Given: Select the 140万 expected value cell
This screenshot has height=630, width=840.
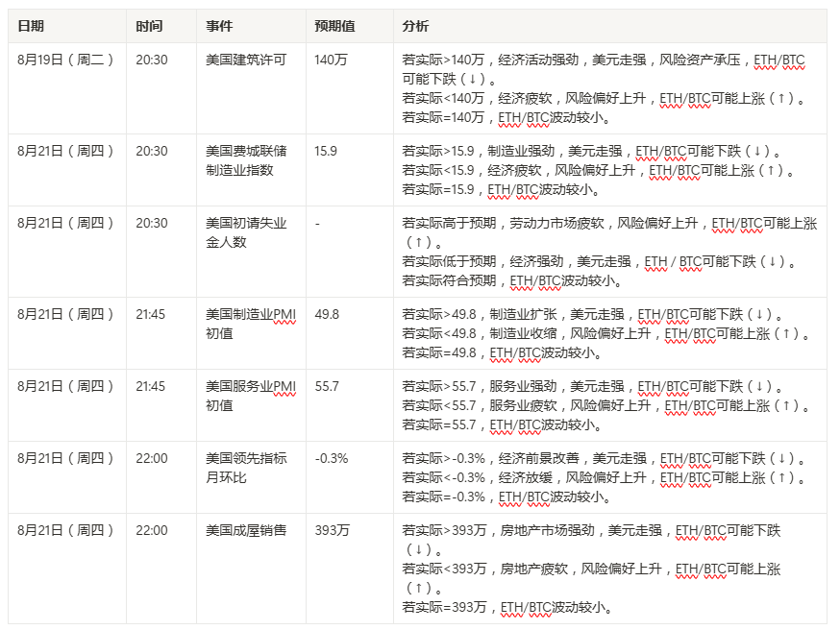Looking at the screenshot, I should click(331, 60).
